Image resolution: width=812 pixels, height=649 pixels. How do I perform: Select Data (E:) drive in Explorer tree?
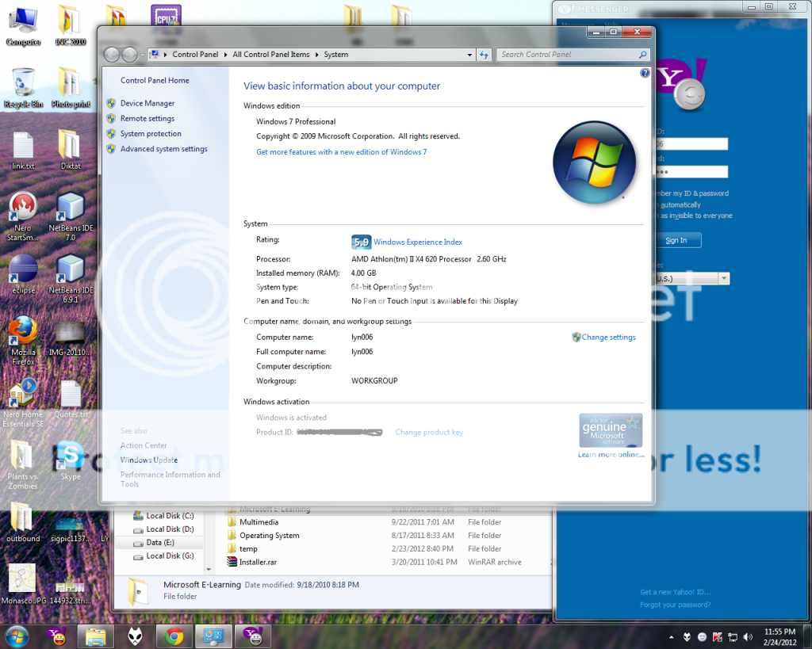pyautogui.click(x=155, y=542)
